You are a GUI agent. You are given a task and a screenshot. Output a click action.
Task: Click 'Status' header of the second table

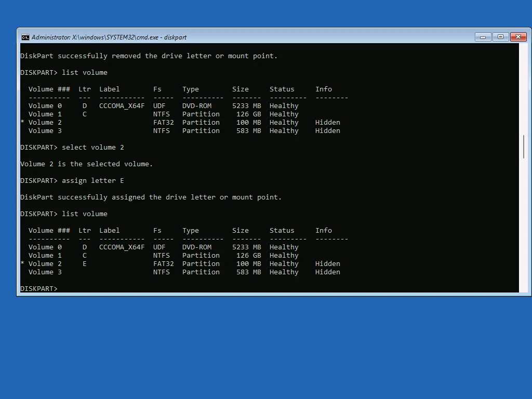pos(282,230)
